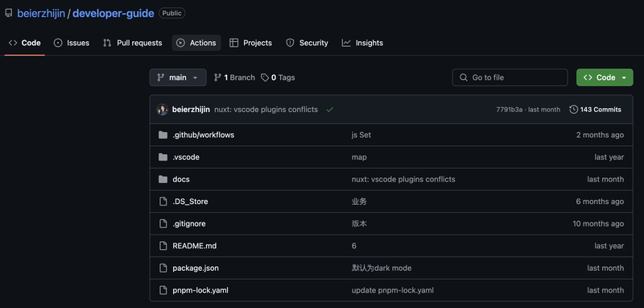Open the .github/workflows folder icon
This screenshot has height=308, width=644.
[x=163, y=135]
